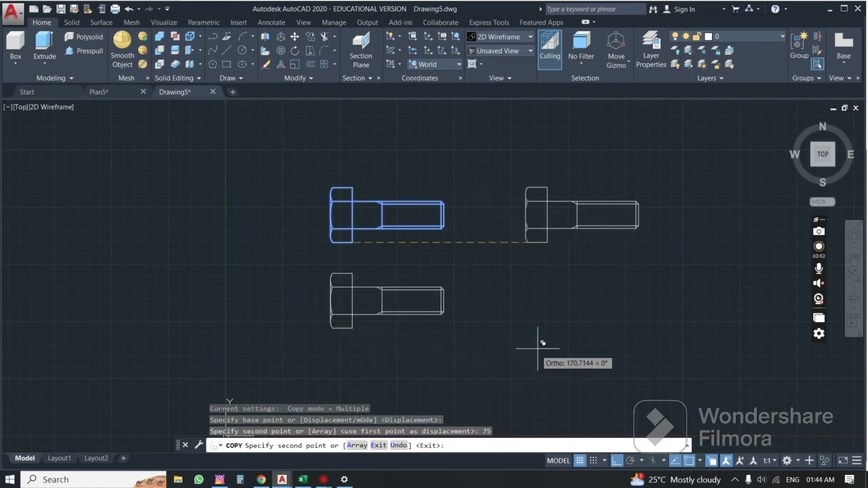This screenshot has width=868, height=488.
Task: Click the Solid Union icon in Solid Editing
Action: click(x=159, y=37)
